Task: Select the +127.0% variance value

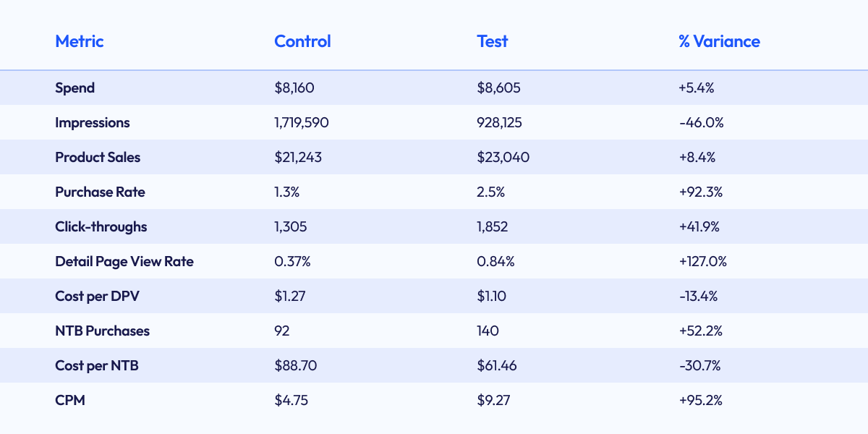Action: (702, 262)
